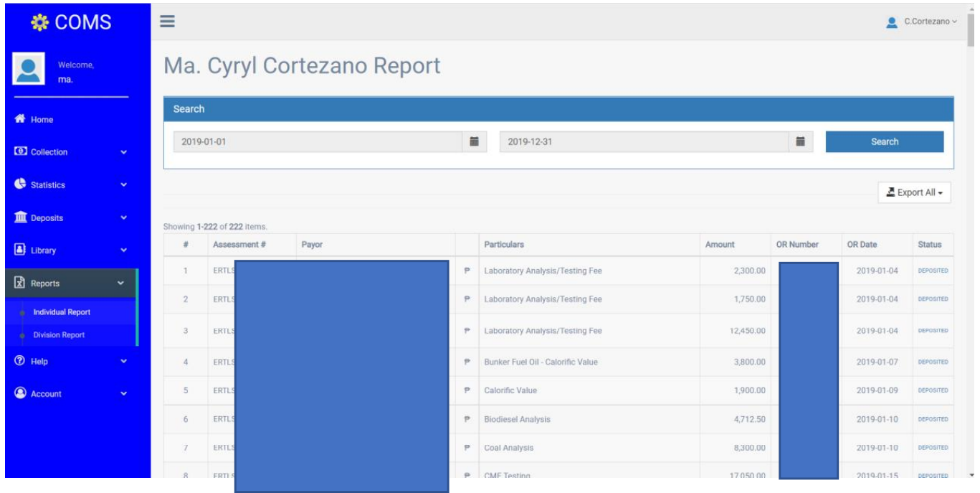Click the Home house icon in the sidebar
The height and width of the screenshot is (493, 980).
[19, 120]
